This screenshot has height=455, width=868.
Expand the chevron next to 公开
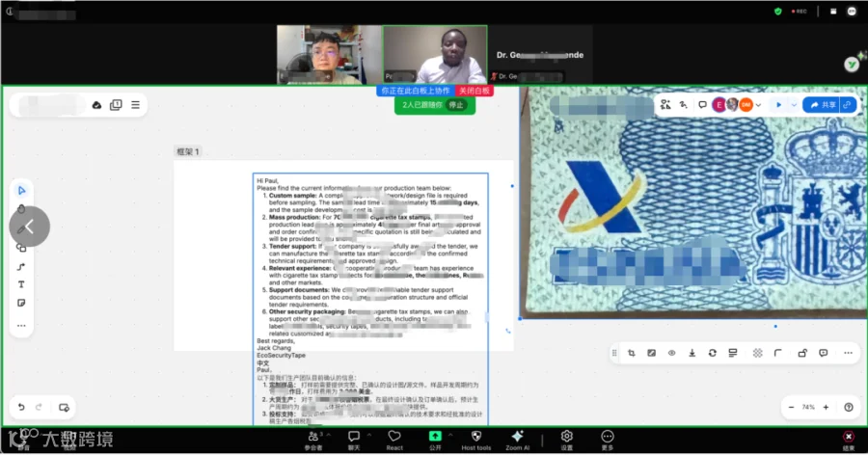coord(450,435)
